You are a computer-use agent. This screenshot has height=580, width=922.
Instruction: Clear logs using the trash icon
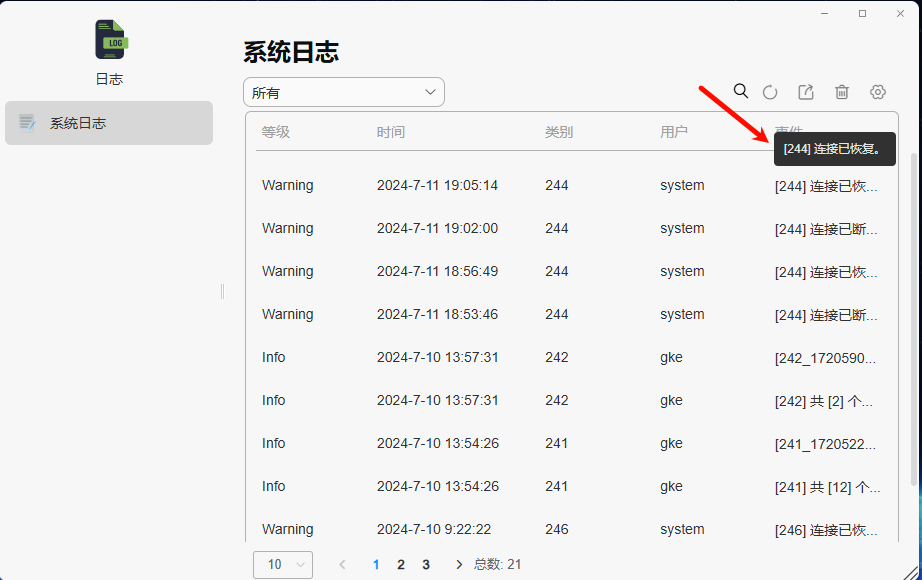point(842,92)
